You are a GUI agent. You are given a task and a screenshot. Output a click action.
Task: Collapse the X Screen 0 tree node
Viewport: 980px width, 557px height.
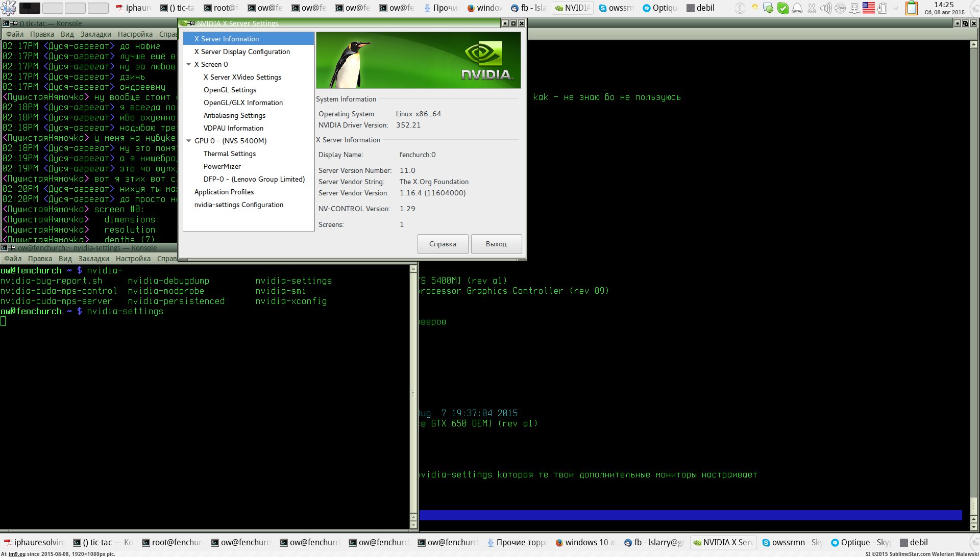(x=189, y=64)
